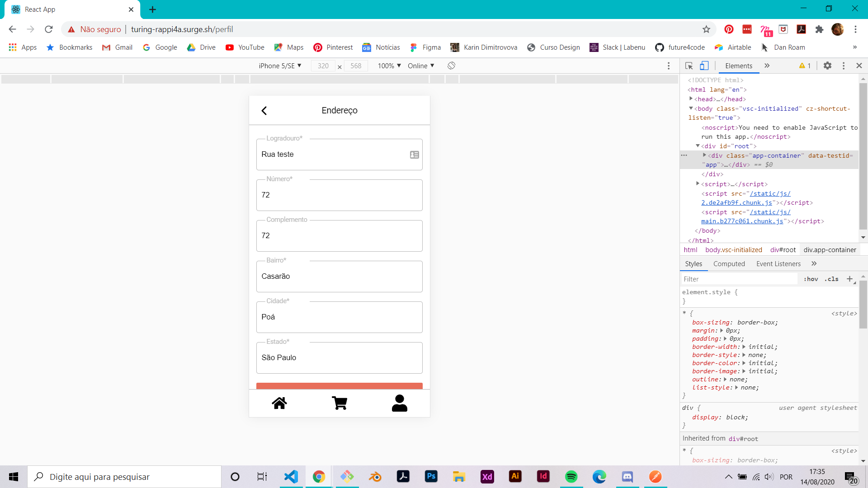Viewport: 868px width, 488px height.
Task: Open the profile person icon
Action: point(399,403)
